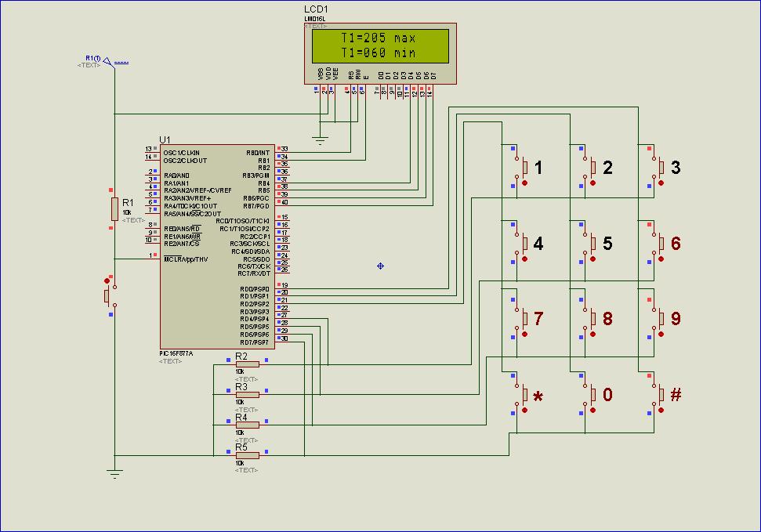Click keypad push-button labeled 9
Image resolution: width=761 pixels, height=532 pixels.
(660, 318)
